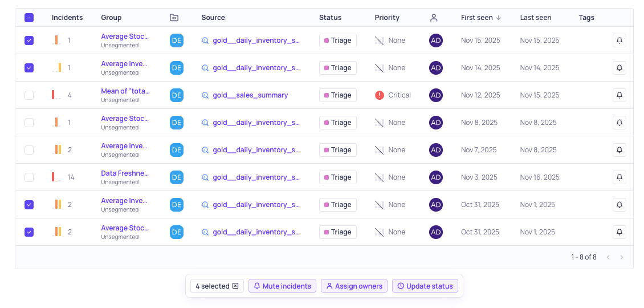Sort by the Last seen column header

pyautogui.click(x=536, y=18)
